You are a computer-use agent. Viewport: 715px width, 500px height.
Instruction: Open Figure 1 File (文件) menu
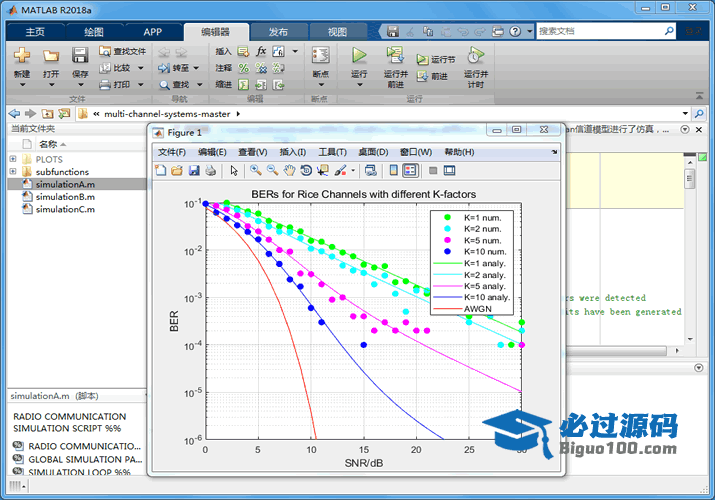(171, 152)
